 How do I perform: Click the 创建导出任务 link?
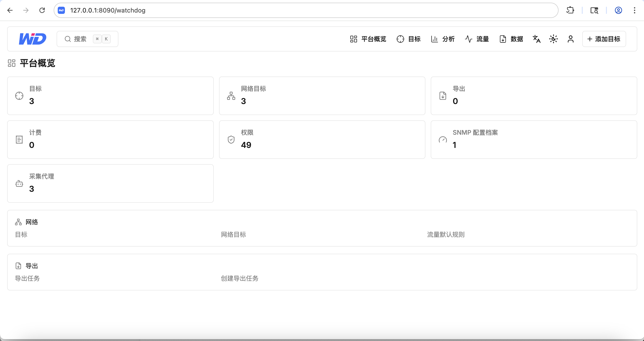[239, 278]
